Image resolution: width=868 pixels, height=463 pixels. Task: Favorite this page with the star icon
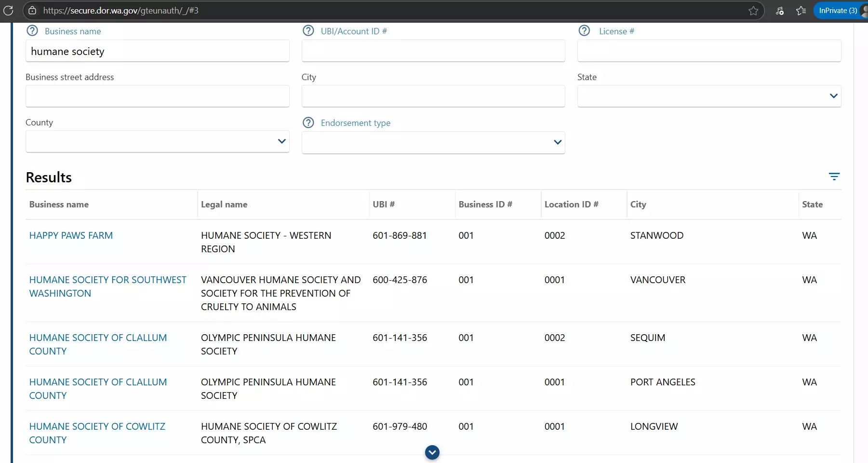[753, 11]
